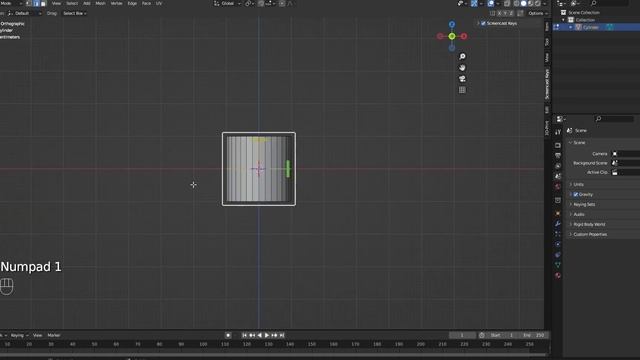Open the Mesh menu
The image size is (640, 360).
pos(100,3)
